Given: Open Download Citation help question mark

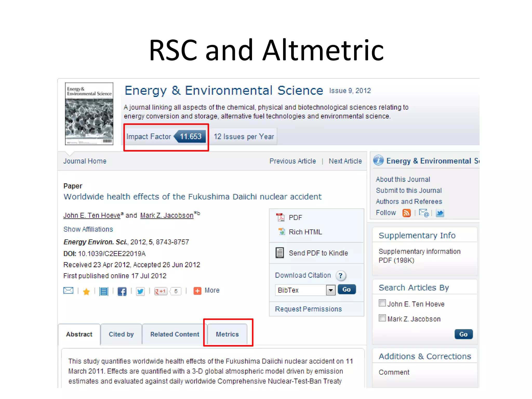Looking at the screenshot, I should pos(341,276).
